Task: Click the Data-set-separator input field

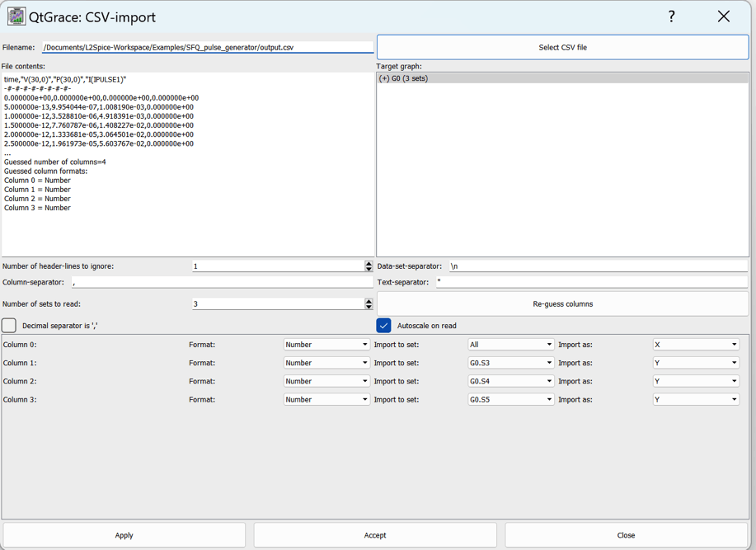Action: [x=598, y=266]
